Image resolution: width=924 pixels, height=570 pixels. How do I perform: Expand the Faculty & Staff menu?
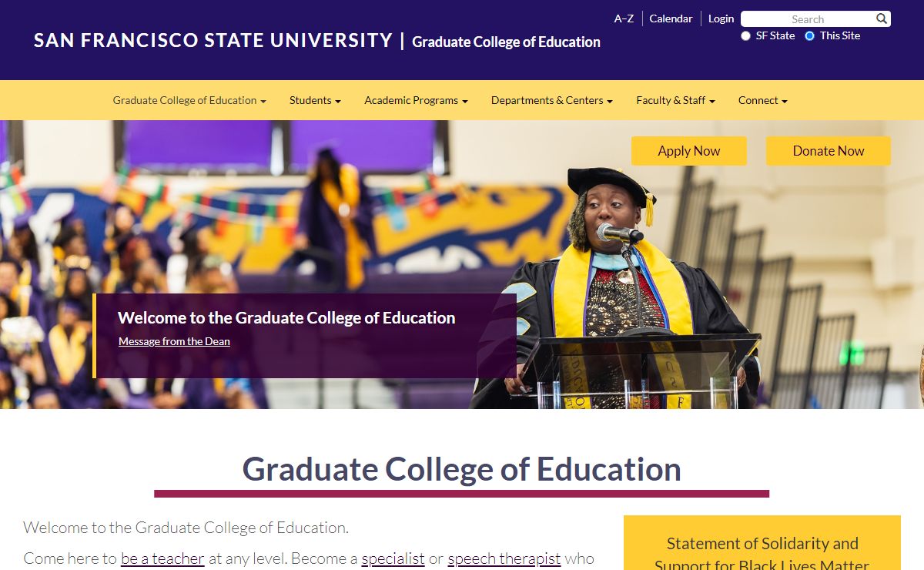click(x=675, y=100)
